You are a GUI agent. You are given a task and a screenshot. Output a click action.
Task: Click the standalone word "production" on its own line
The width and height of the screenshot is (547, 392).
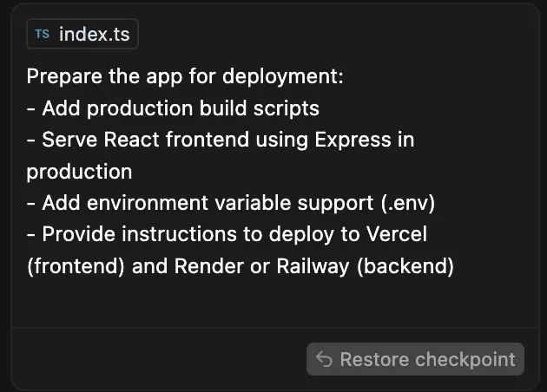tap(79, 172)
